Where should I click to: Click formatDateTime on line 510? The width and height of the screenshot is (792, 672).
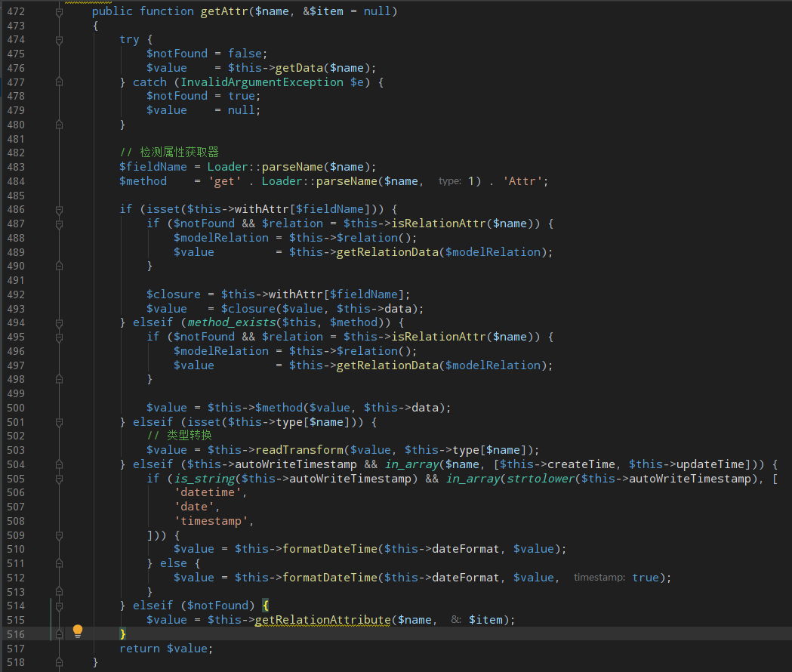[330, 549]
